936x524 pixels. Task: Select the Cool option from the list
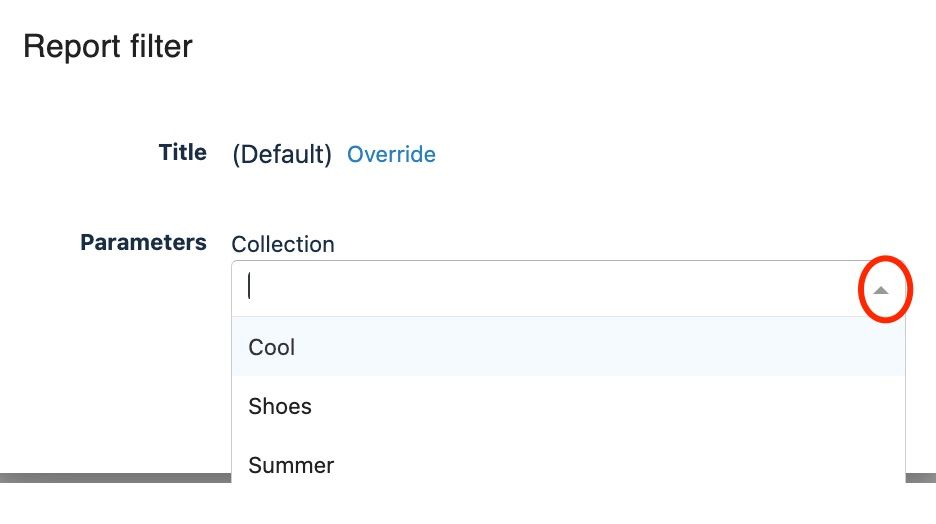(x=272, y=347)
